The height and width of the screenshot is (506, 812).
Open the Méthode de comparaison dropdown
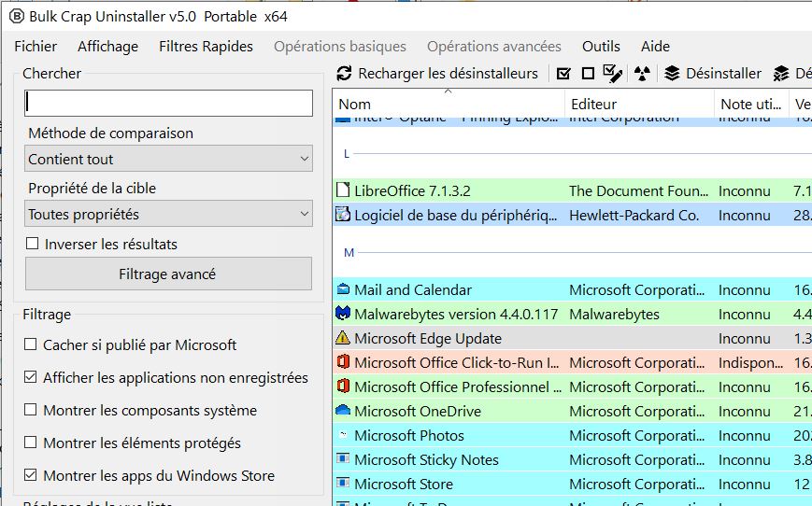[x=168, y=159]
